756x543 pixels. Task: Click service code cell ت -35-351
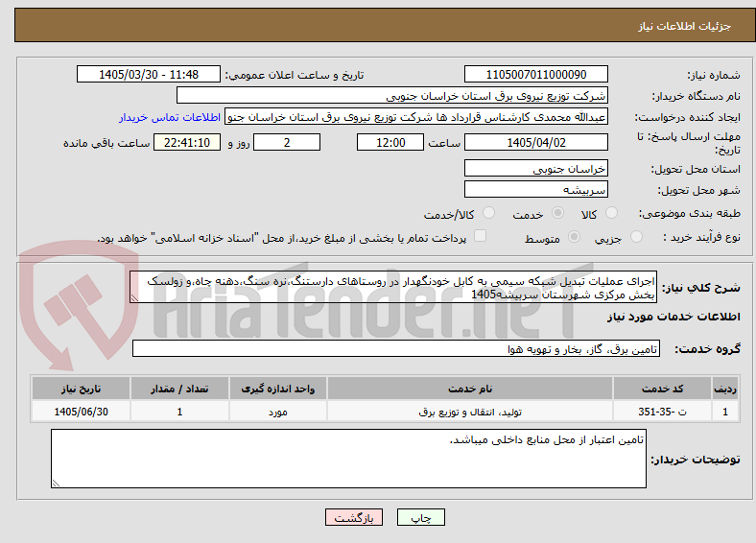pyautogui.click(x=663, y=412)
